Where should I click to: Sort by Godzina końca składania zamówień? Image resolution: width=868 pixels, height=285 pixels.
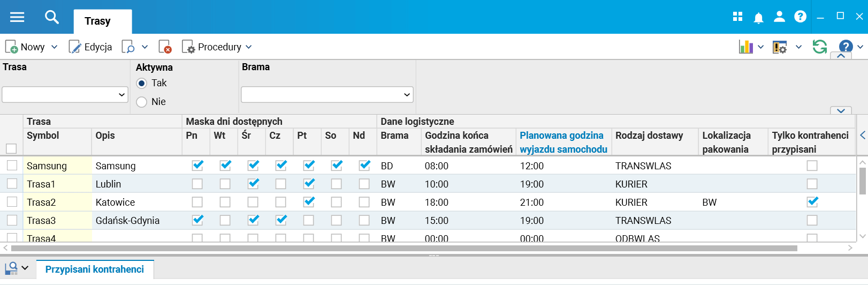point(468,142)
